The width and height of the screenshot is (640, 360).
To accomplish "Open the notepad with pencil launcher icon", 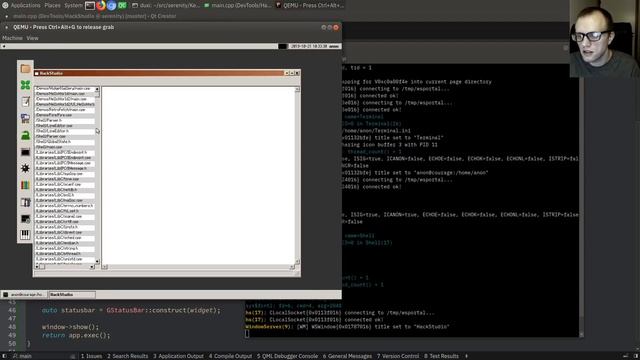I will click(x=25, y=102).
